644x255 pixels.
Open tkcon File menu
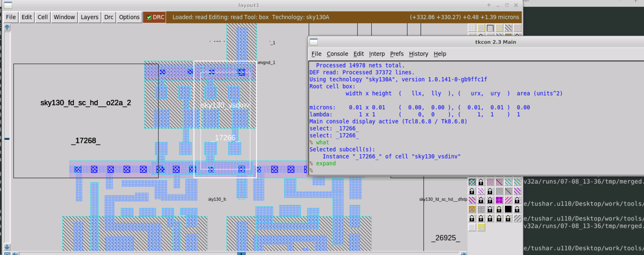(x=316, y=54)
